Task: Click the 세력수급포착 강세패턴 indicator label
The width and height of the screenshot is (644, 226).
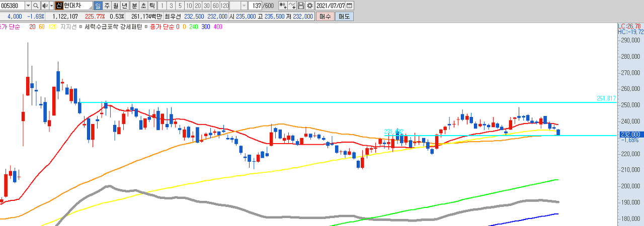Action: pos(113,27)
